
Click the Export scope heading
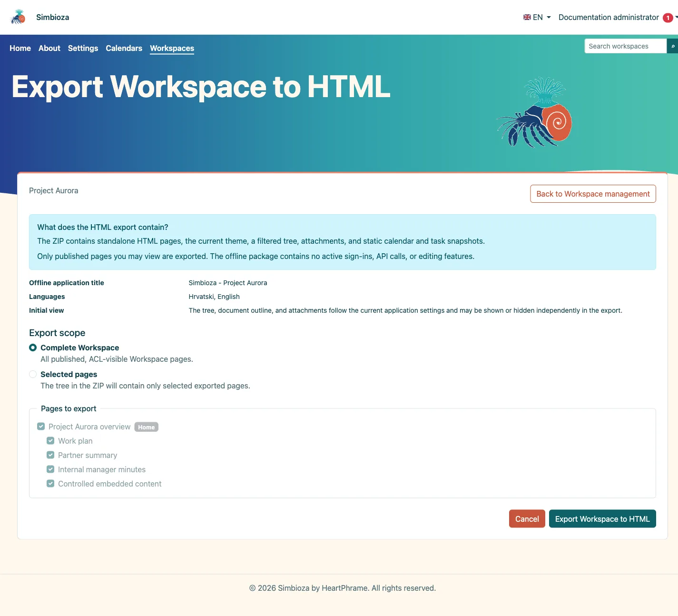(57, 333)
